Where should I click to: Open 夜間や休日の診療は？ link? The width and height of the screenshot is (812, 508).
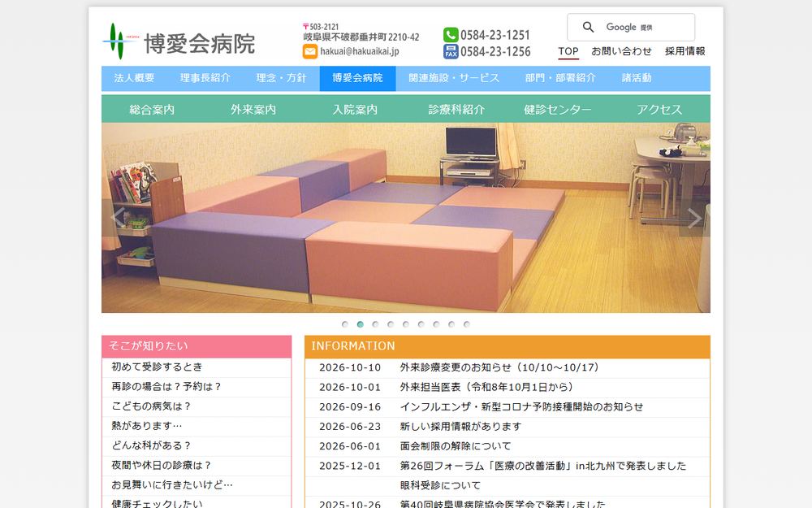click(x=162, y=466)
